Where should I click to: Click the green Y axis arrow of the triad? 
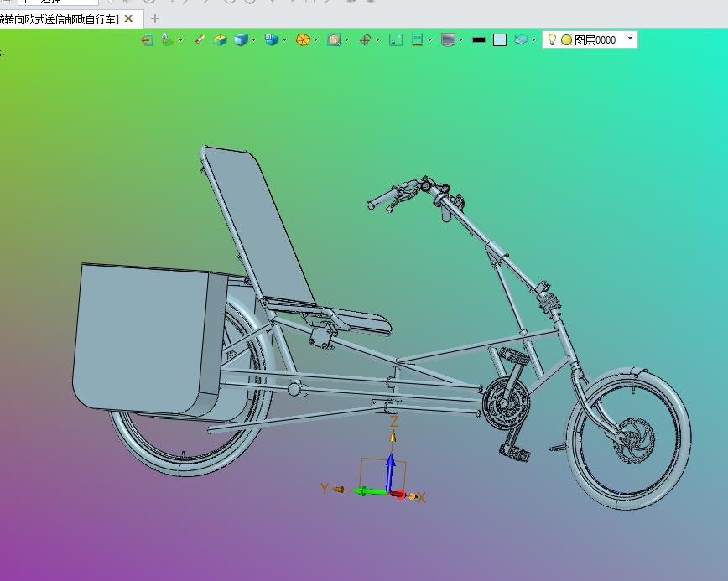click(x=368, y=491)
